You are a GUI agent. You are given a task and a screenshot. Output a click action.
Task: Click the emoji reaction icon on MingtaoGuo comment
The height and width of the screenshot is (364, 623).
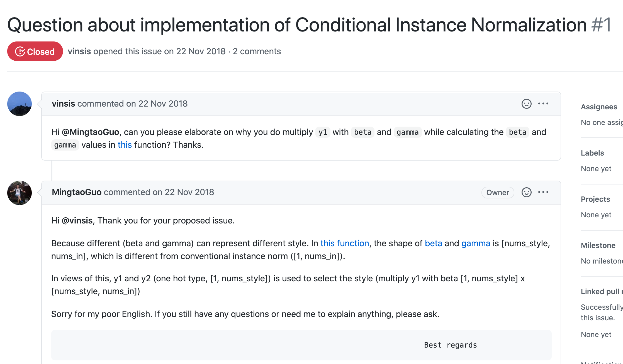pyautogui.click(x=526, y=192)
